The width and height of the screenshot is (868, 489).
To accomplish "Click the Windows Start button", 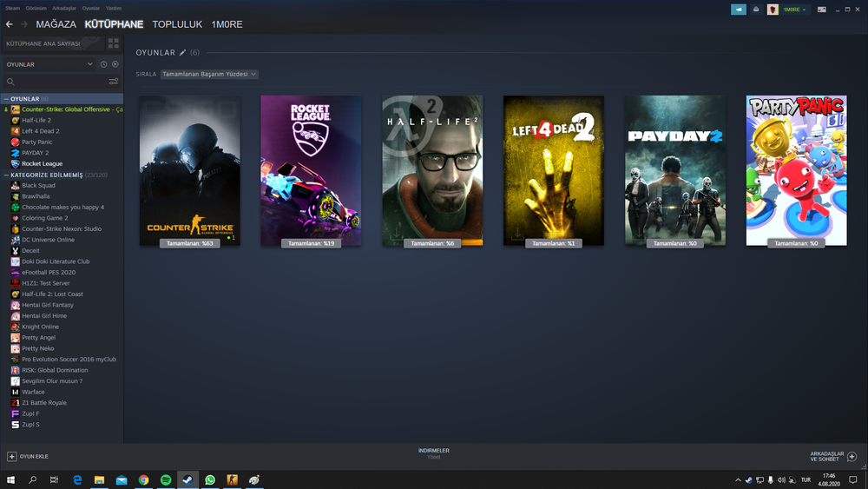I will [x=10, y=479].
